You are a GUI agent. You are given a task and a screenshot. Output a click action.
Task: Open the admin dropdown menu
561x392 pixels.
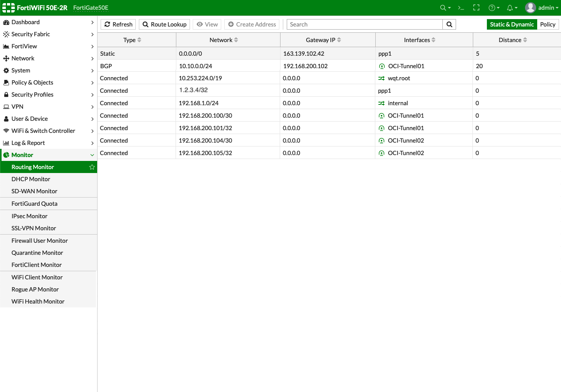(x=548, y=8)
